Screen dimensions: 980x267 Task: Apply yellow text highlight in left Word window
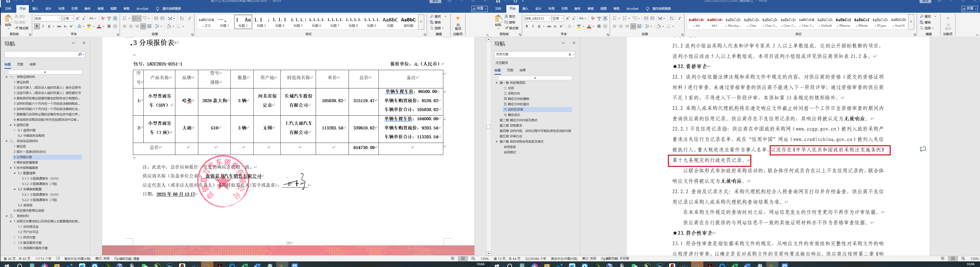click(x=89, y=26)
